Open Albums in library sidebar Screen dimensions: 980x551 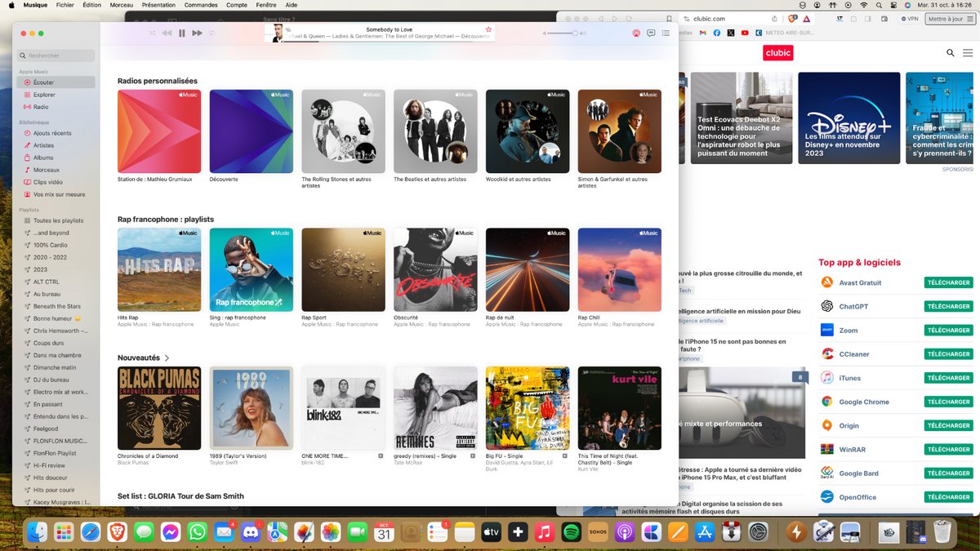coord(56,158)
